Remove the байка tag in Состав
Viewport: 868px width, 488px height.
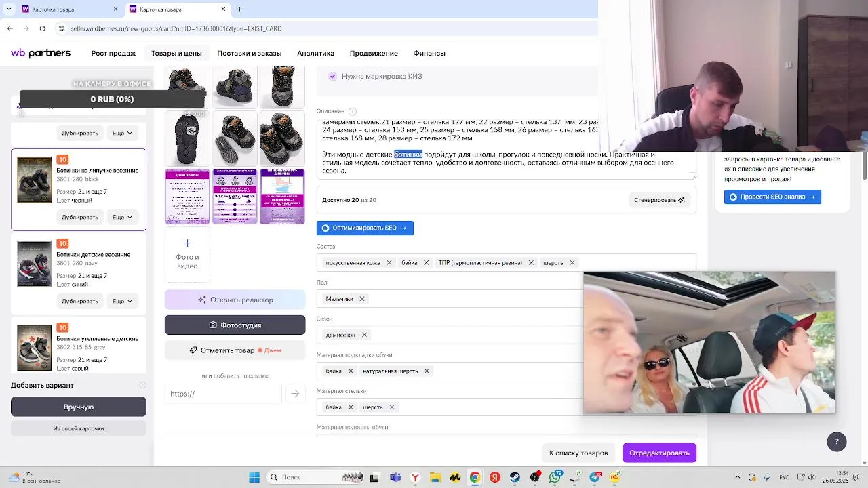tap(426, 263)
